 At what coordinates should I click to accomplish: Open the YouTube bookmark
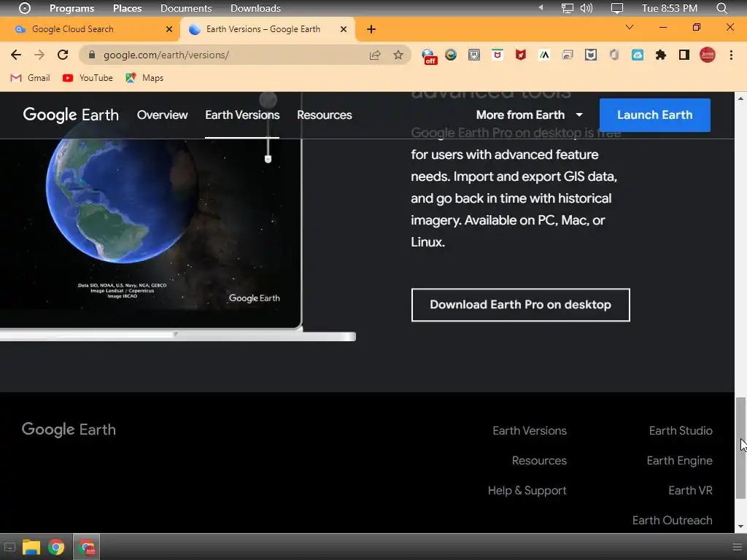[88, 77]
